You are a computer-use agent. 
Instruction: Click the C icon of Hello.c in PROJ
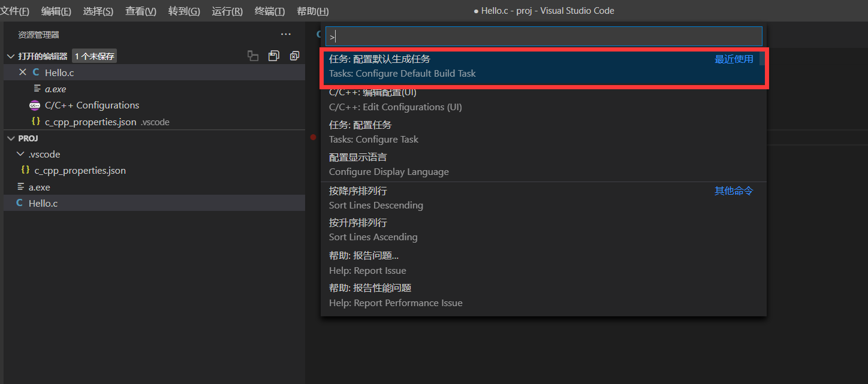(20, 203)
